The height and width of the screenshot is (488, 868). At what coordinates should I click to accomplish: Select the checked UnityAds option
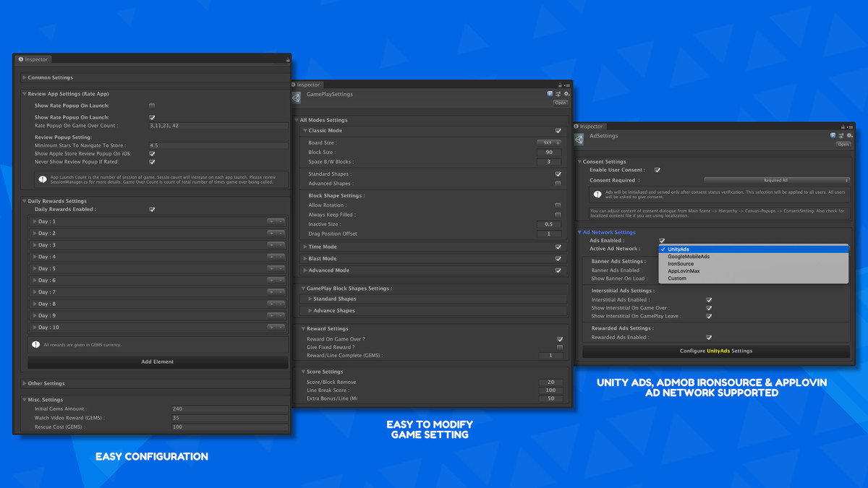(x=754, y=249)
